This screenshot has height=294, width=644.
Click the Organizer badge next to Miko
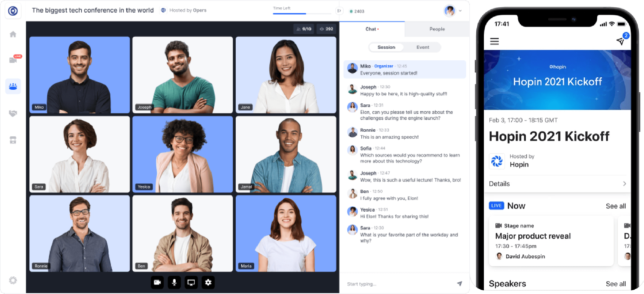tap(383, 66)
